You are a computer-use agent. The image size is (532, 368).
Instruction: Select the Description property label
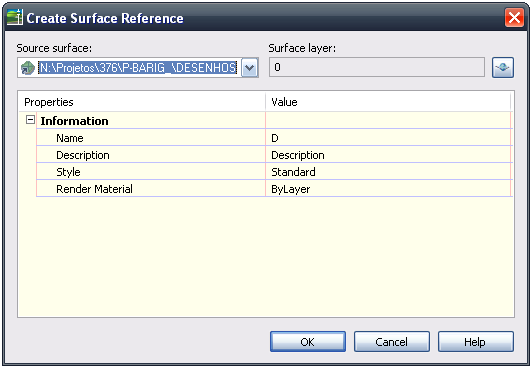point(83,155)
